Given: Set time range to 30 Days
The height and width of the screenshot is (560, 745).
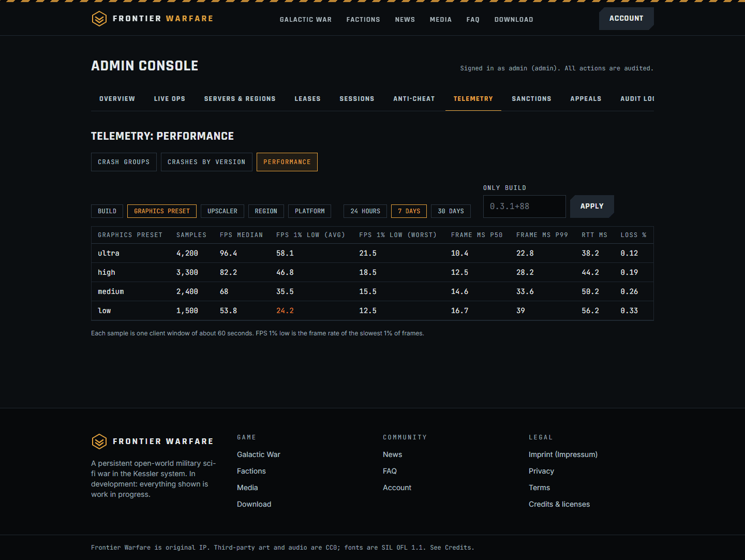Looking at the screenshot, I should (x=451, y=211).
